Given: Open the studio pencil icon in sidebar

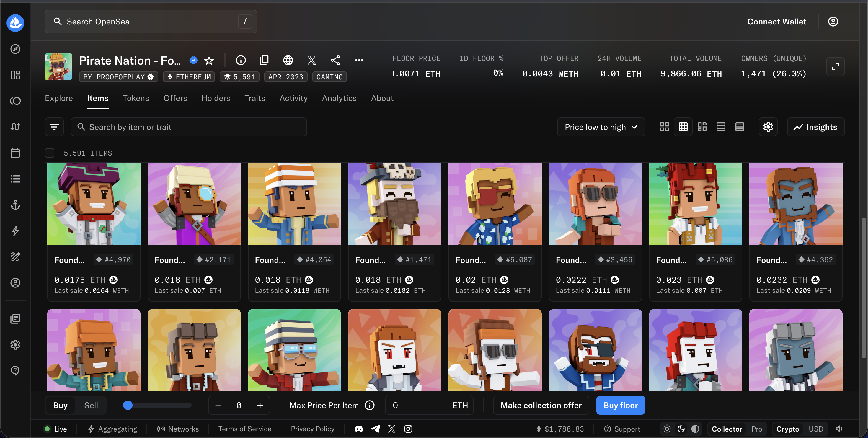Looking at the screenshot, I should coord(15,257).
